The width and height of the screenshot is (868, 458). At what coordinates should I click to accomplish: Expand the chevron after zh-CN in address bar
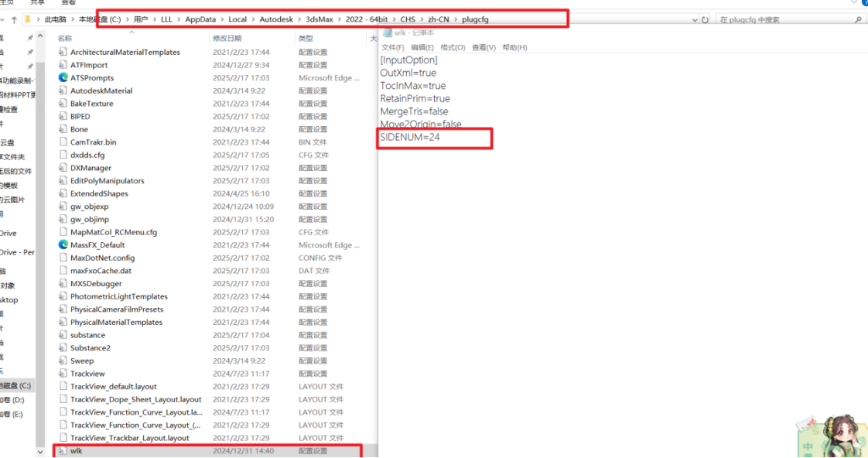pos(456,19)
